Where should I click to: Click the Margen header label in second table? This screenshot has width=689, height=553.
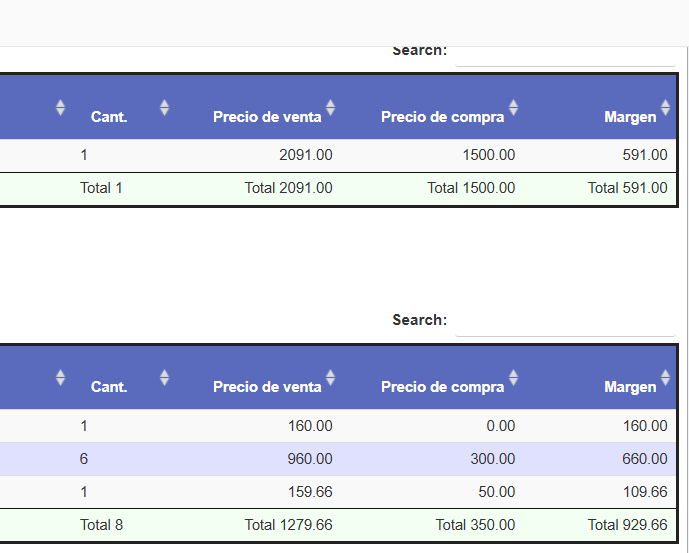pyautogui.click(x=630, y=387)
